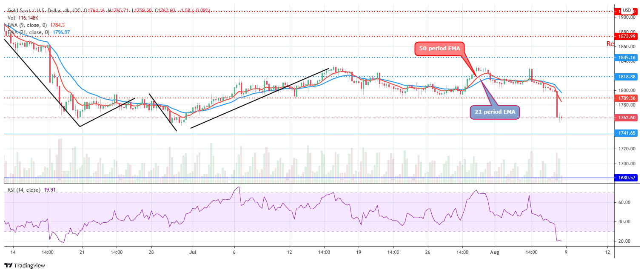Click the 1873.99 resistance price label
Screen dimensions: 644x273
(627, 36)
